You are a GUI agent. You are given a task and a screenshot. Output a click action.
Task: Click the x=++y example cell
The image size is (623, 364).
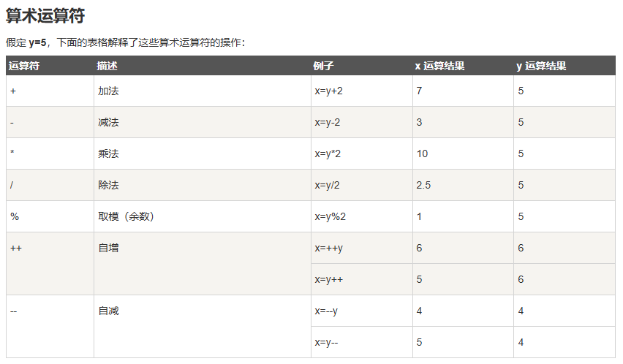click(328, 249)
